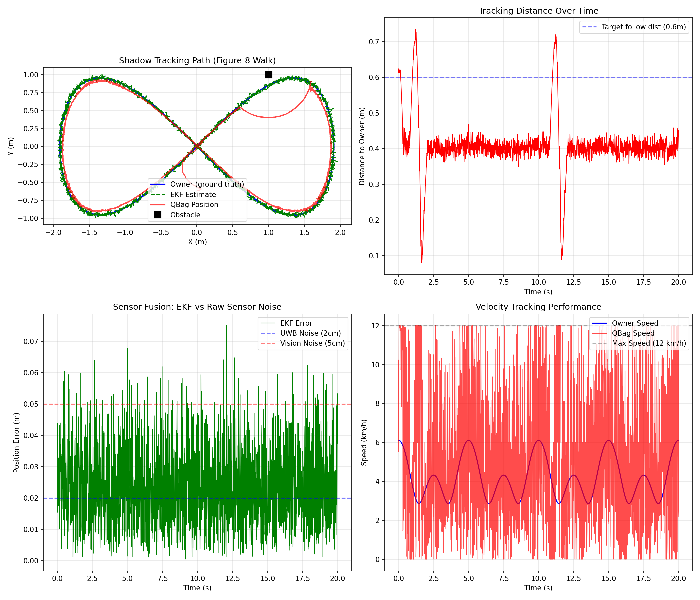Click the 12 tick on the speed axis

(x=376, y=326)
